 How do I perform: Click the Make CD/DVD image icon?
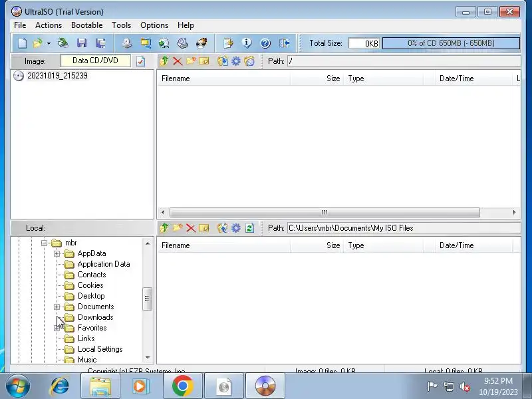tap(127, 43)
